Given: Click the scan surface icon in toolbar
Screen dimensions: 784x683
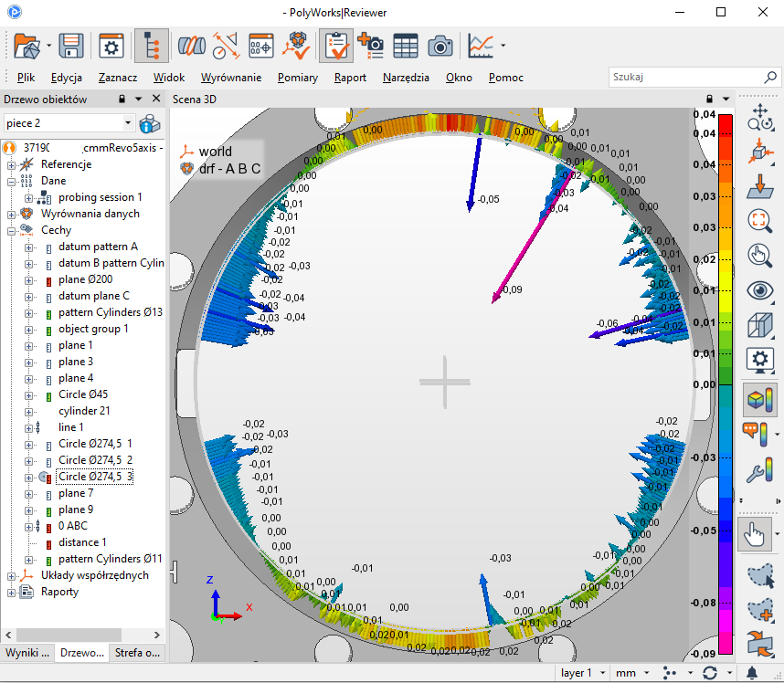Looking at the screenshot, I should point(192,46).
